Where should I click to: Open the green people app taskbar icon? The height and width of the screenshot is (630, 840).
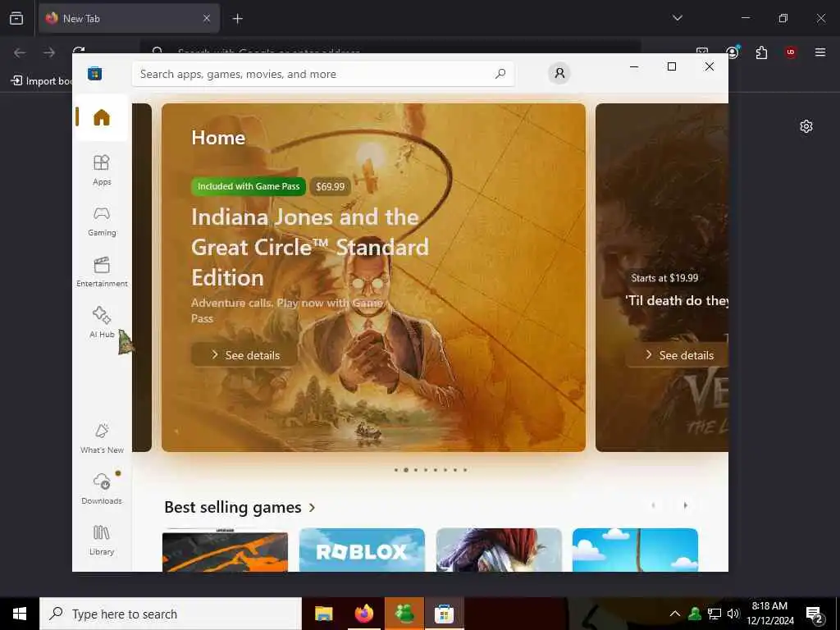404,614
